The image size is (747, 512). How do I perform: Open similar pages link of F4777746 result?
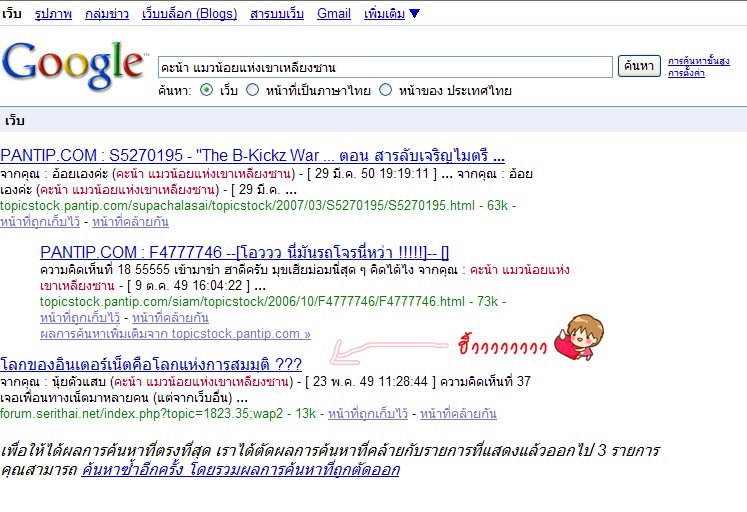point(170,318)
